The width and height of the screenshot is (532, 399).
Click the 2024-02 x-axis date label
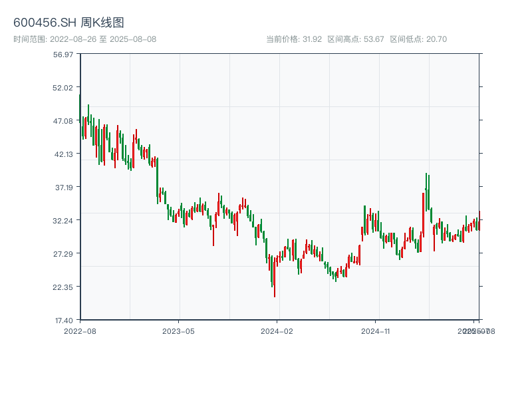click(277, 331)
